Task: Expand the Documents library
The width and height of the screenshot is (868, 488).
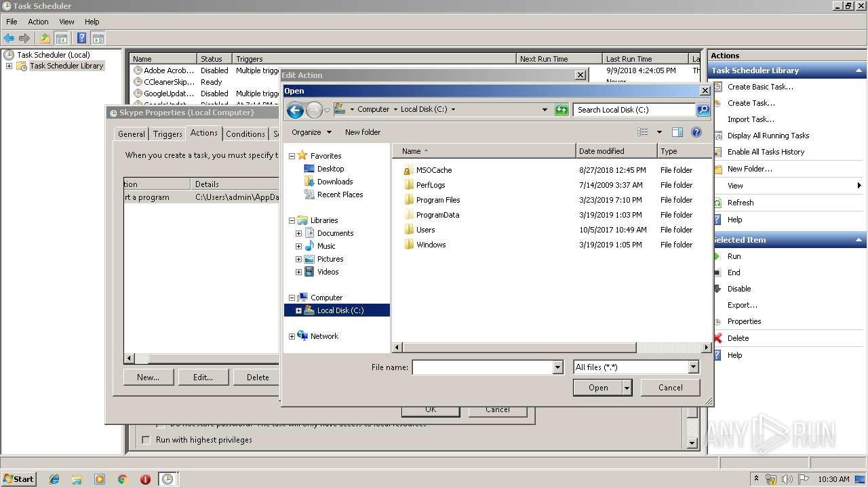Action: click(x=298, y=233)
